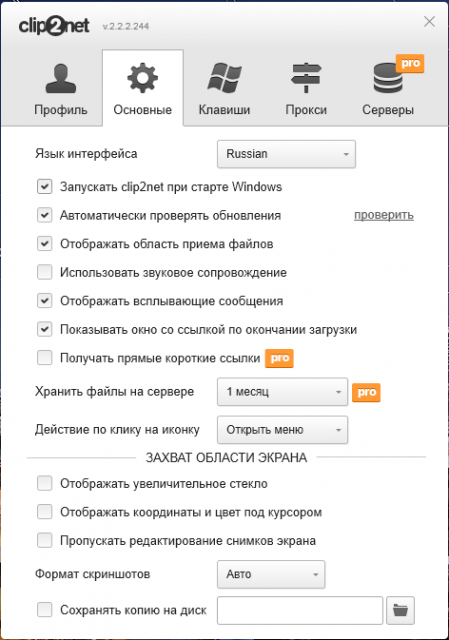Open the Клавиши Windows flag icon

(x=224, y=78)
